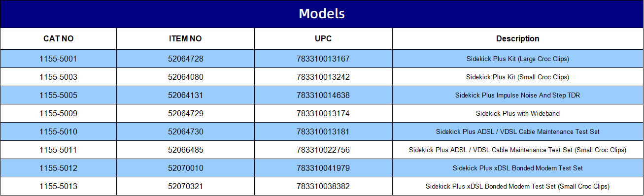
Task: Click item number 52064729 cell
Action: (186, 113)
